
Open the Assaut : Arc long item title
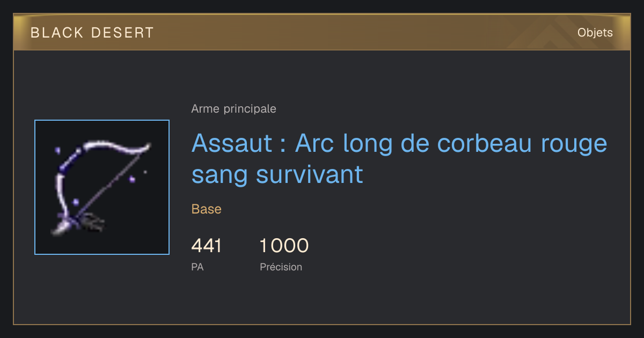(x=399, y=159)
